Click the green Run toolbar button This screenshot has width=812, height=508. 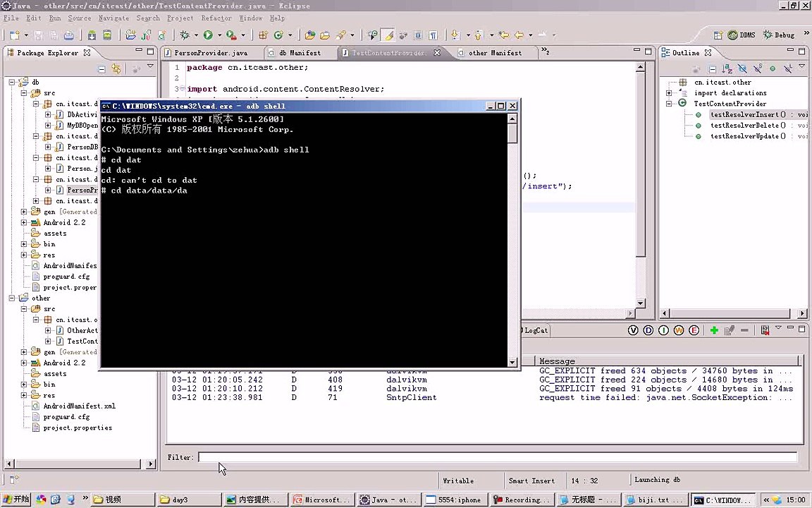(208, 35)
